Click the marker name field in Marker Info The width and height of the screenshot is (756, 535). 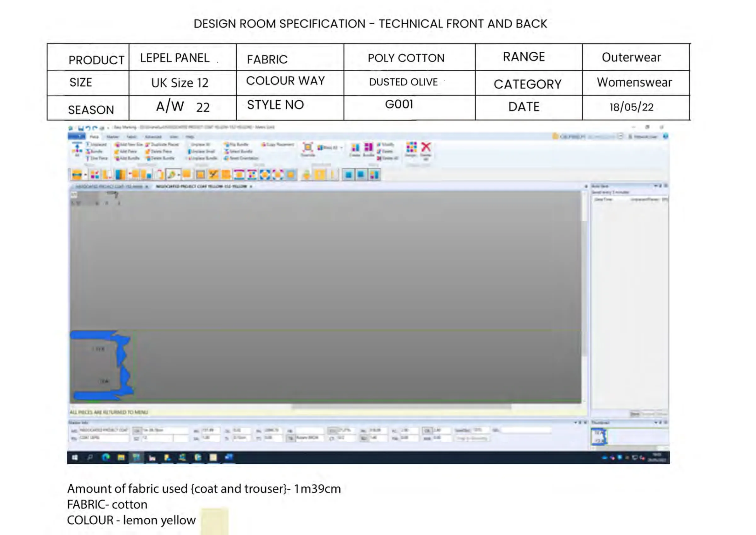tap(103, 431)
